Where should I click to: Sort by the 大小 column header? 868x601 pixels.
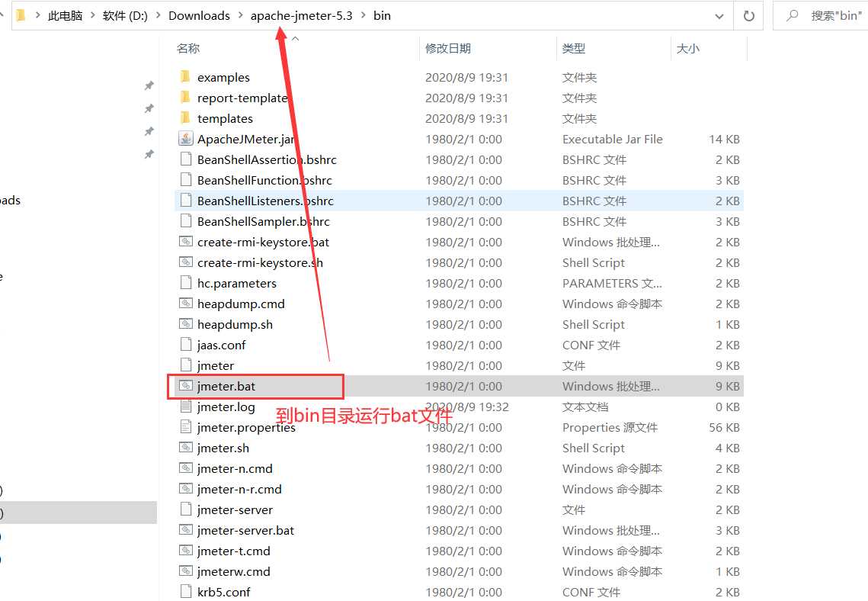click(687, 48)
